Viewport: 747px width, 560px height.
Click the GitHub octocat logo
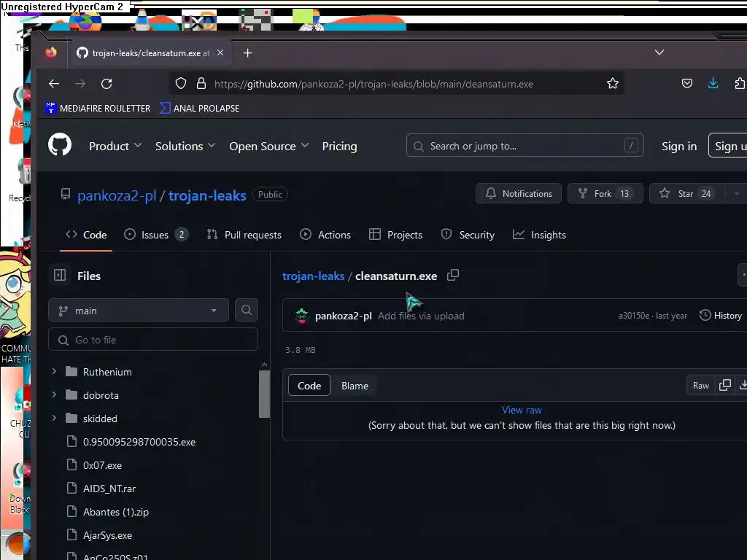pos(60,145)
